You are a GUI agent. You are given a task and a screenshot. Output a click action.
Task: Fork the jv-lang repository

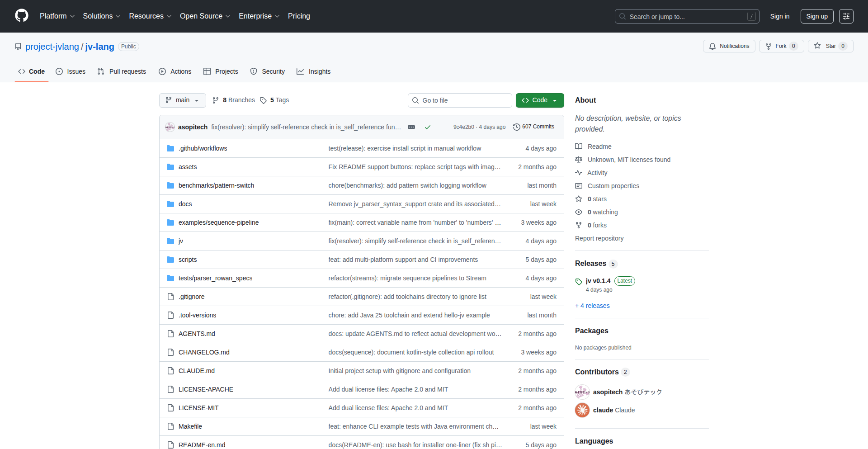coord(781,46)
